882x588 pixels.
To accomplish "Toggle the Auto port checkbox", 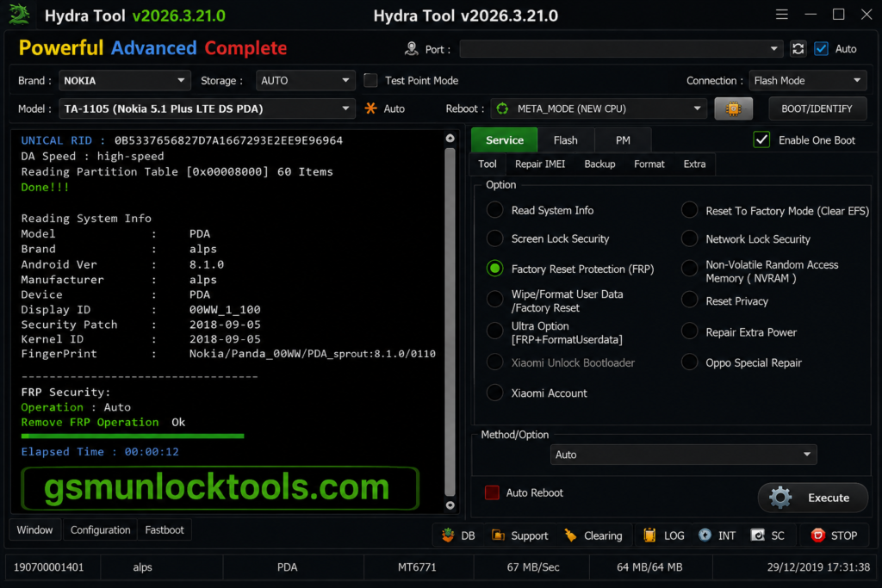I will click(821, 49).
